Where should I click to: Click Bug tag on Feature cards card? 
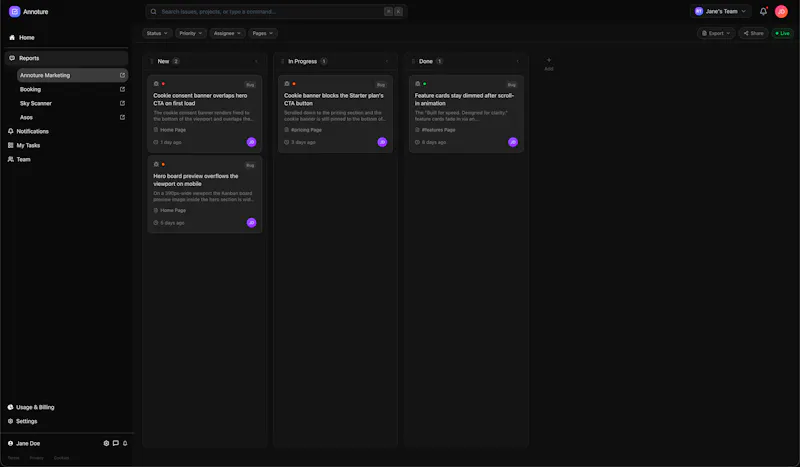point(511,85)
